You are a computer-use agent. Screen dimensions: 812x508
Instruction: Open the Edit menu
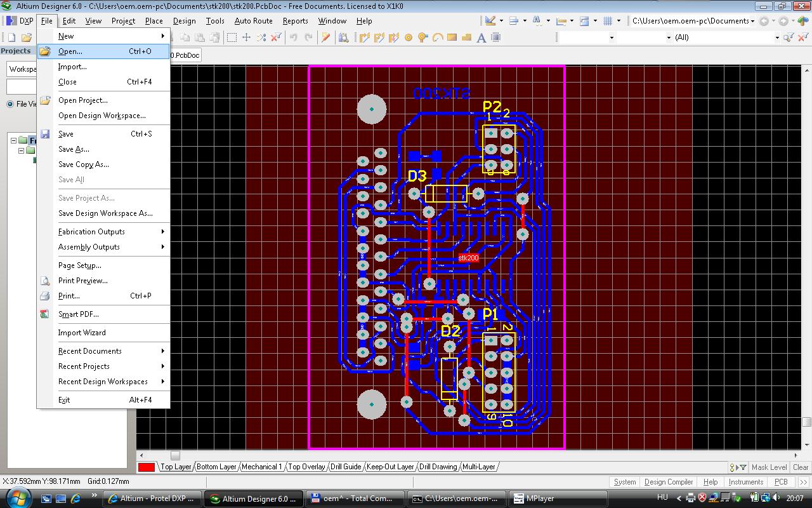69,21
